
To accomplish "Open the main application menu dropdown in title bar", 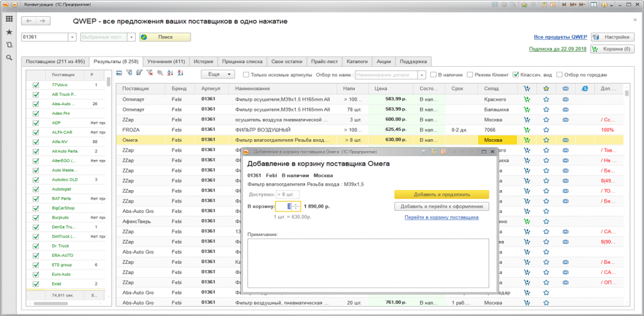I will tap(15, 4).
